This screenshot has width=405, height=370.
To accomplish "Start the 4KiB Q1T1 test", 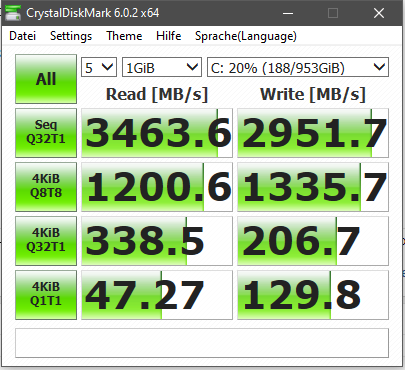I will coord(46,295).
